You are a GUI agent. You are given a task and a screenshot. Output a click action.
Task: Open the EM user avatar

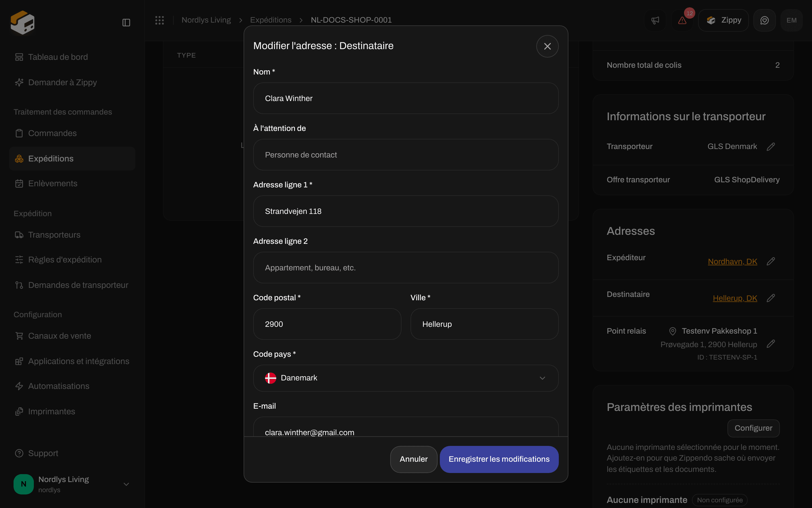(791, 20)
